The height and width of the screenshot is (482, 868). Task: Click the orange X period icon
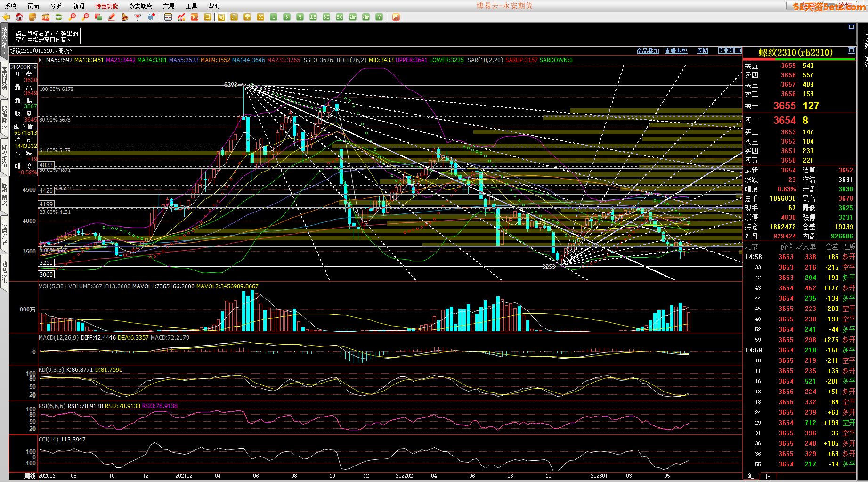(260, 17)
